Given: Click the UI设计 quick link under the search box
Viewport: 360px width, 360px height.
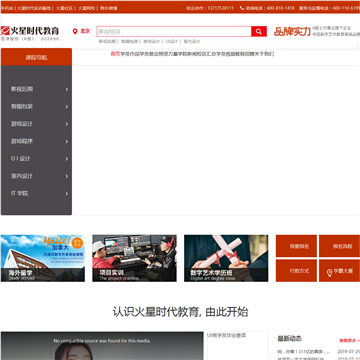Looking at the screenshot, I should click(172, 42).
